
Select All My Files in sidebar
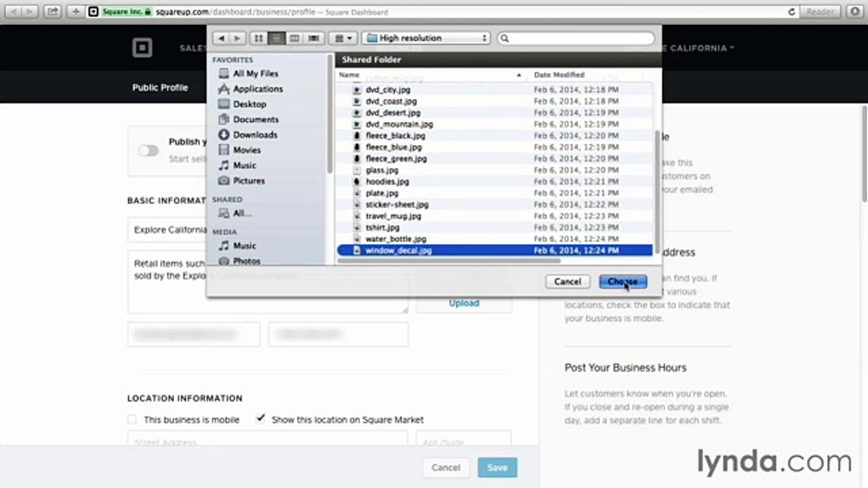click(x=256, y=73)
